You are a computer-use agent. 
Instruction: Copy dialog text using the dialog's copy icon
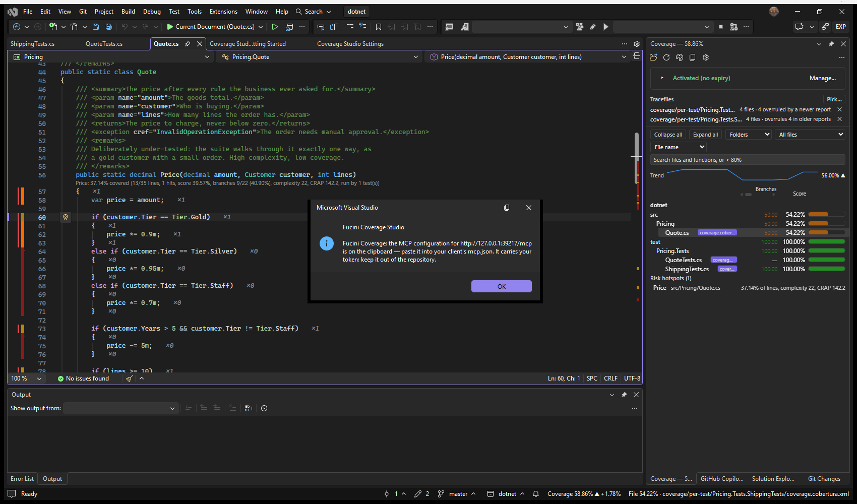tap(507, 208)
